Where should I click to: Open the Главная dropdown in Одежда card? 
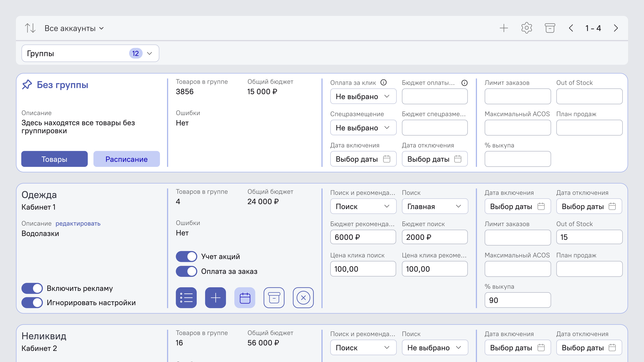(435, 206)
